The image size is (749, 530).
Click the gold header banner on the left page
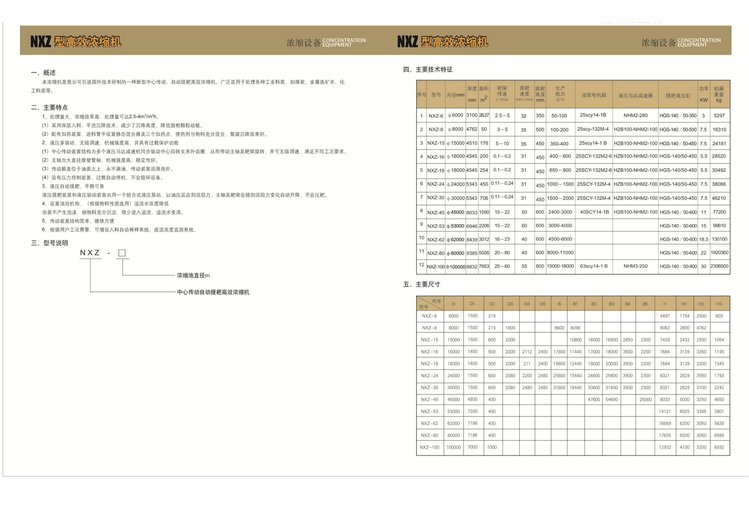point(200,43)
